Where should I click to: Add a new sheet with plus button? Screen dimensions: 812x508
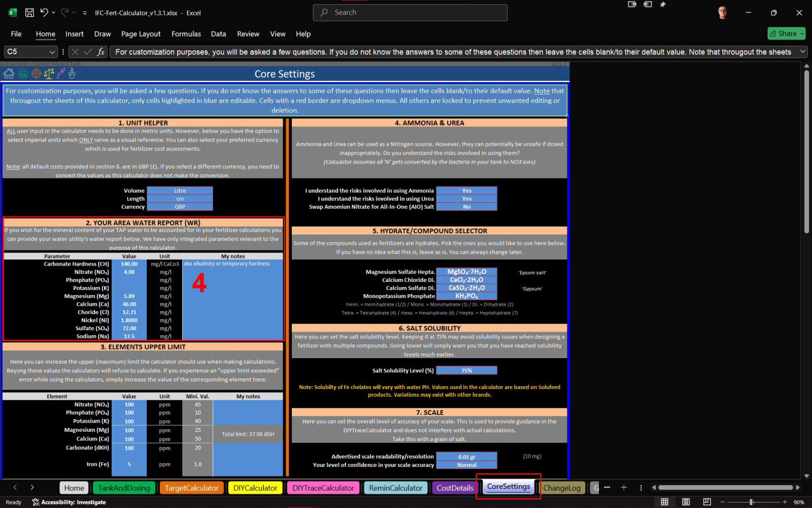(x=624, y=488)
